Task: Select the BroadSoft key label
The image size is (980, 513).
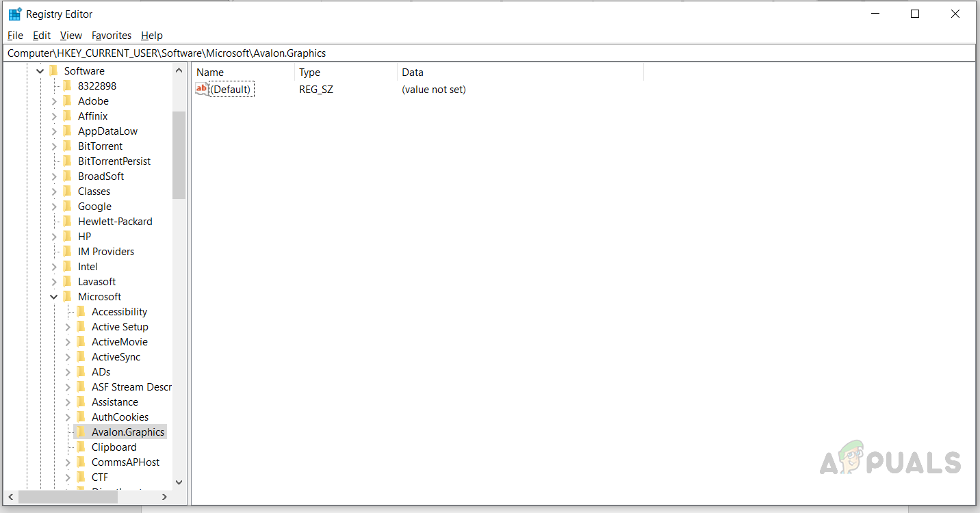Action: point(101,176)
